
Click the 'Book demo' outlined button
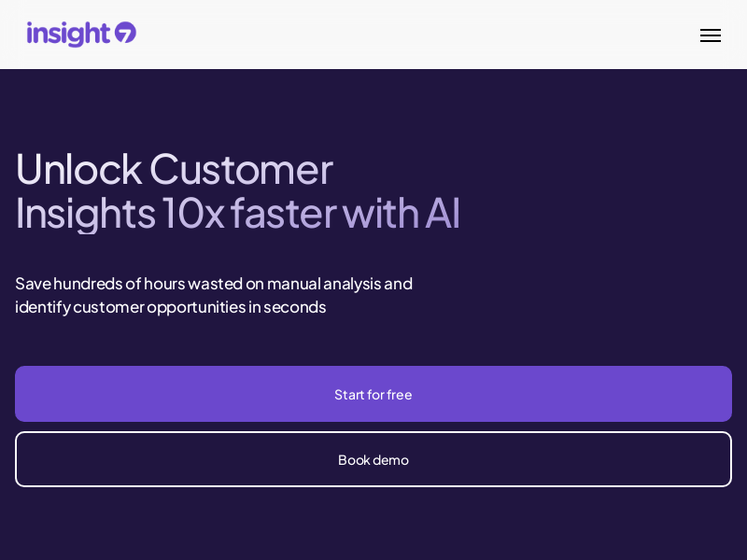coord(373,459)
